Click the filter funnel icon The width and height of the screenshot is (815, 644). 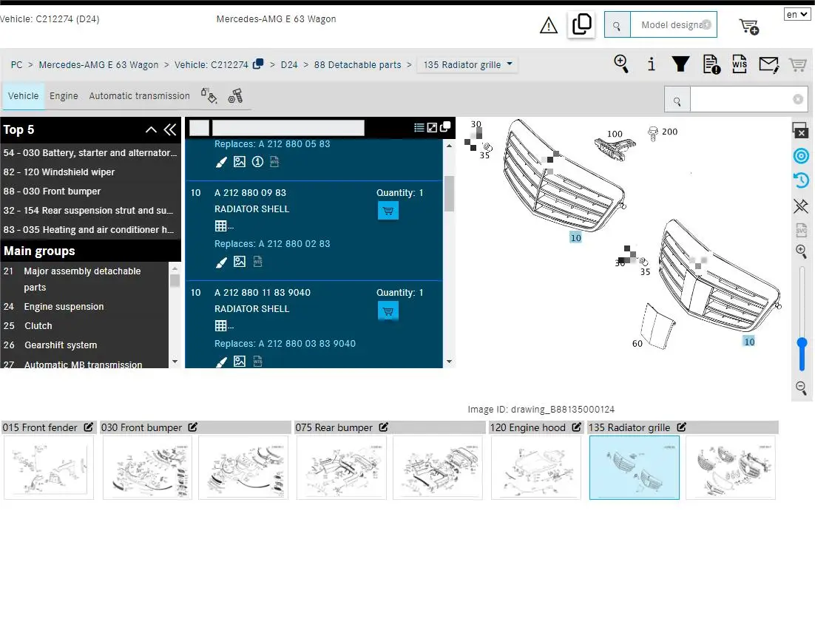(x=680, y=64)
